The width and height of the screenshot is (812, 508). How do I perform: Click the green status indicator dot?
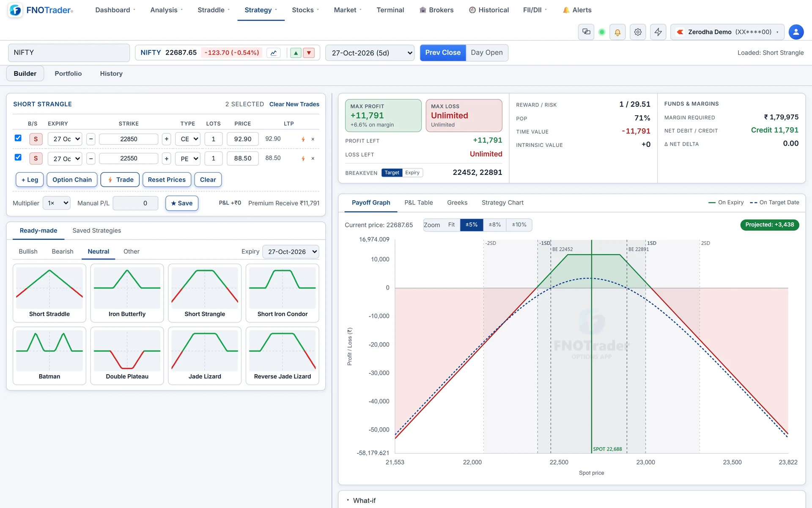pyautogui.click(x=602, y=32)
